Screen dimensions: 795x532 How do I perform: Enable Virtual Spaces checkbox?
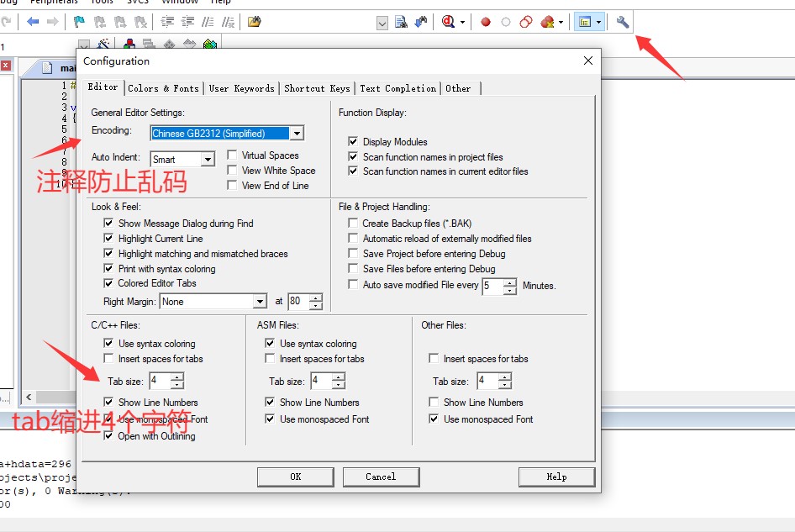pyautogui.click(x=232, y=155)
